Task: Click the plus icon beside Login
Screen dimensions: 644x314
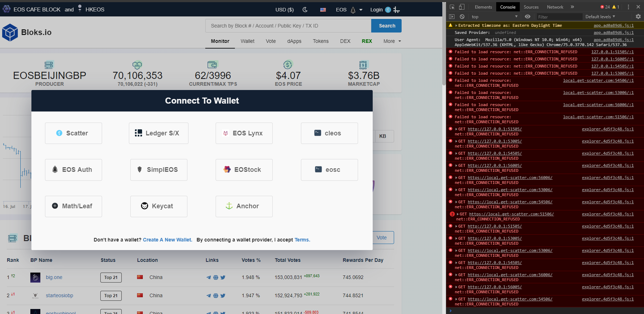Action: tap(397, 10)
